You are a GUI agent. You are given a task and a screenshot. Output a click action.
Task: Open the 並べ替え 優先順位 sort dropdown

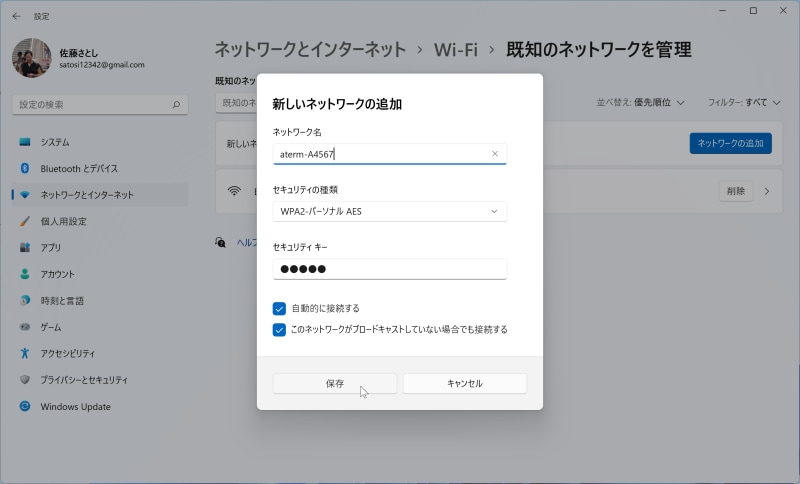coord(640,102)
